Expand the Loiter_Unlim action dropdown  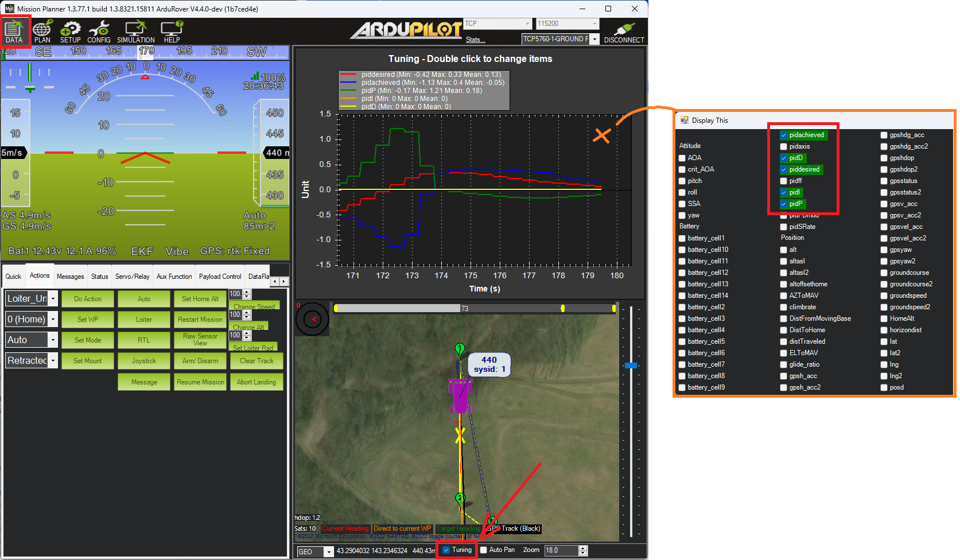pyautogui.click(x=53, y=298)
